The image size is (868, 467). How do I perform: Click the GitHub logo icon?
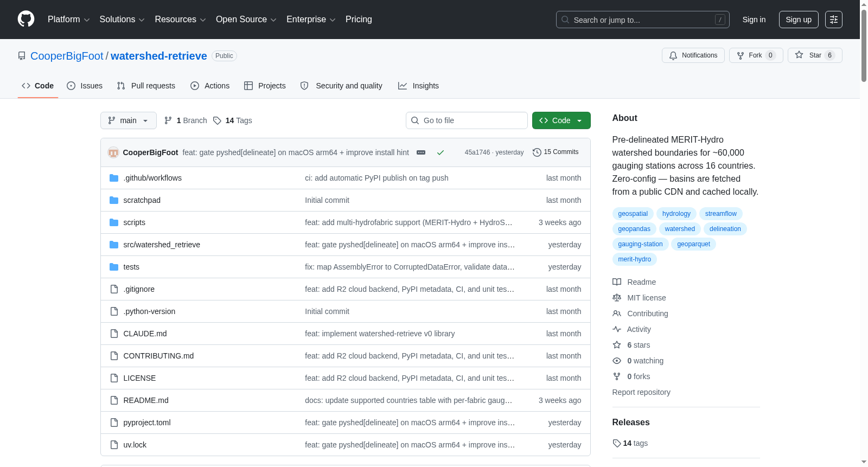[x=26, y=19]
